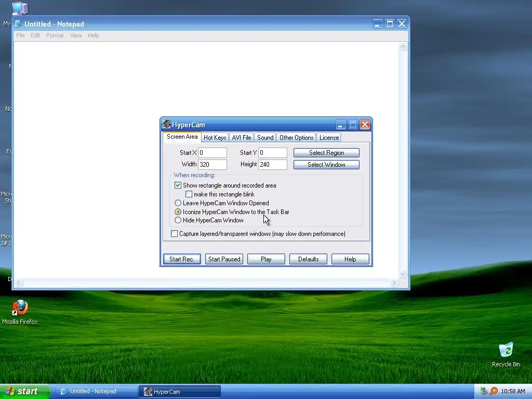
Task: Click the 10:58 AM taskbar clock
Action: tap(513, 391)
